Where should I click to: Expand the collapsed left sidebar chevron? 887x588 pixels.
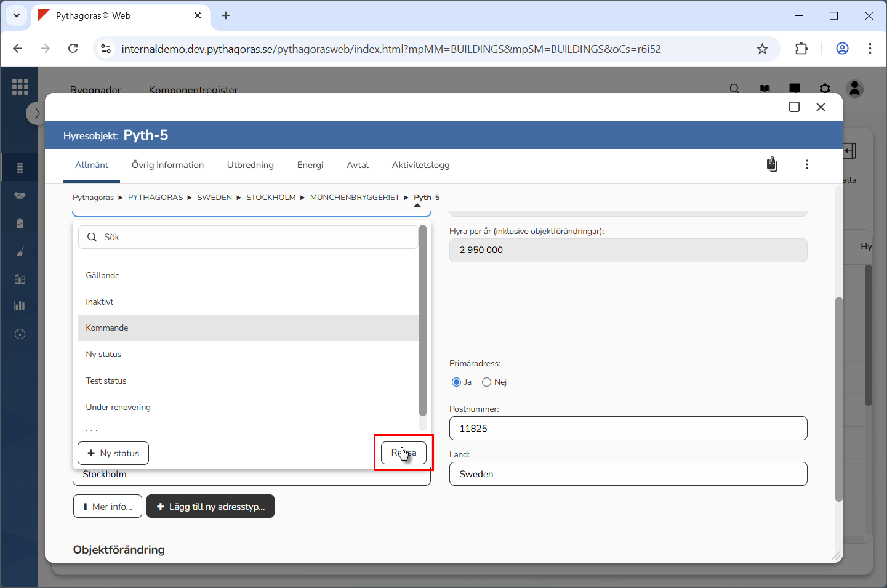36,113
